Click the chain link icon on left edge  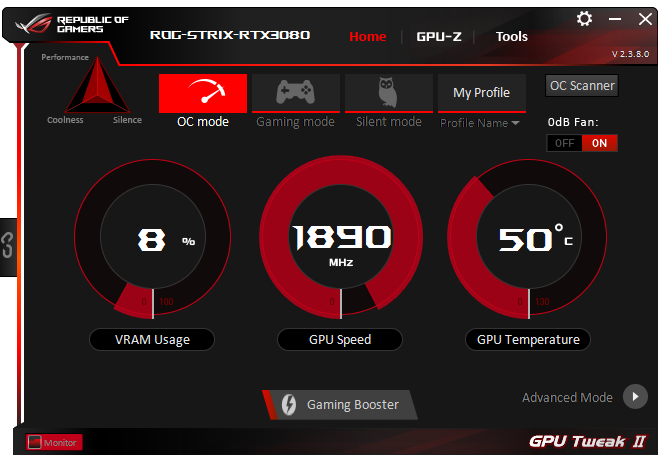tap(8, 245)
